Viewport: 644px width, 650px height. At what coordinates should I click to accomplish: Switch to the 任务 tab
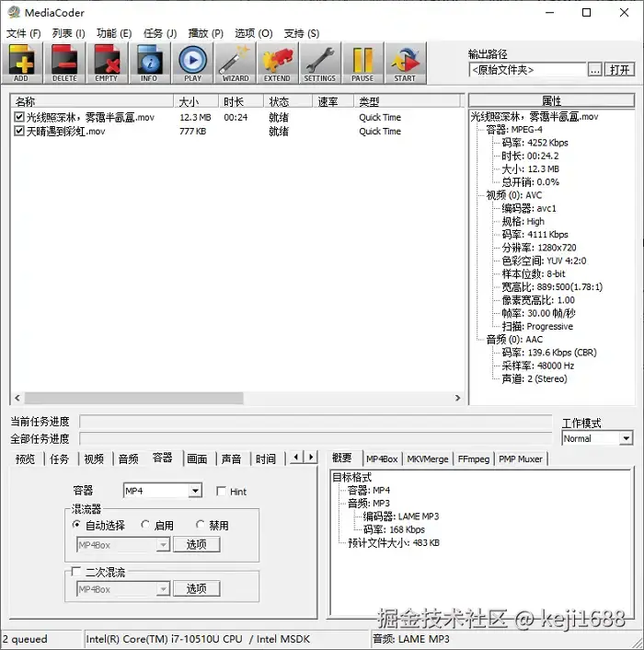pyautogui.click(x=59, y=458)
